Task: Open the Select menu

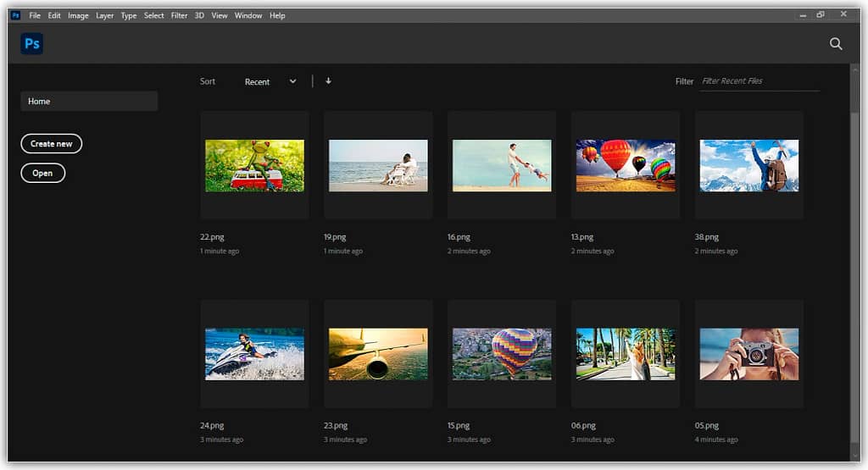Action: click(x=154, y=15)
